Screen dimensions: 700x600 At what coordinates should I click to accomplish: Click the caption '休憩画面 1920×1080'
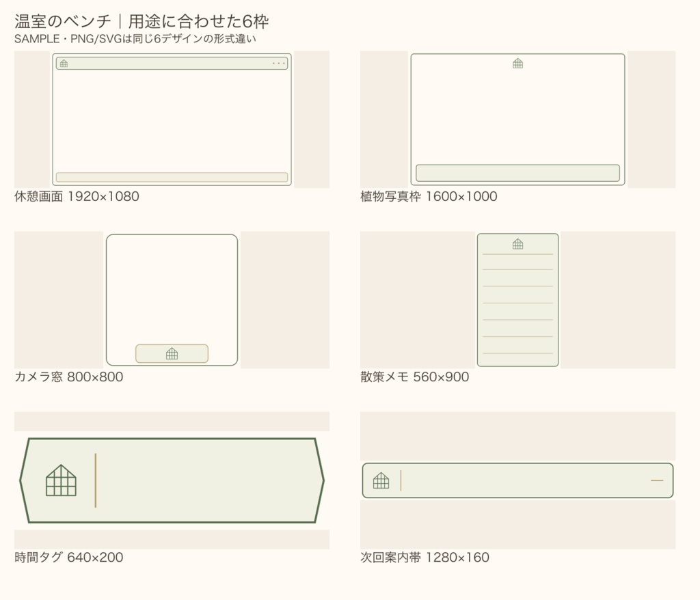77,196
